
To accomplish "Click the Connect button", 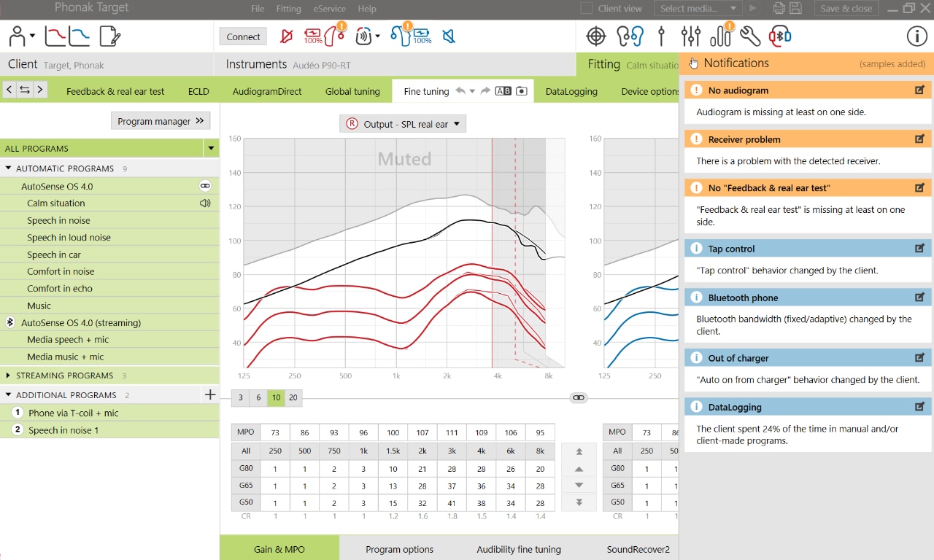I will coord(243,36).
